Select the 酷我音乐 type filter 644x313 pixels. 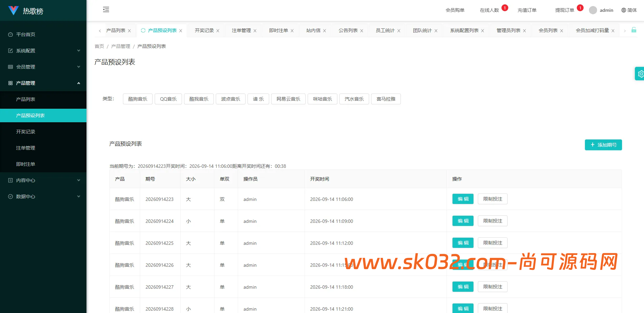pos(199,99)
